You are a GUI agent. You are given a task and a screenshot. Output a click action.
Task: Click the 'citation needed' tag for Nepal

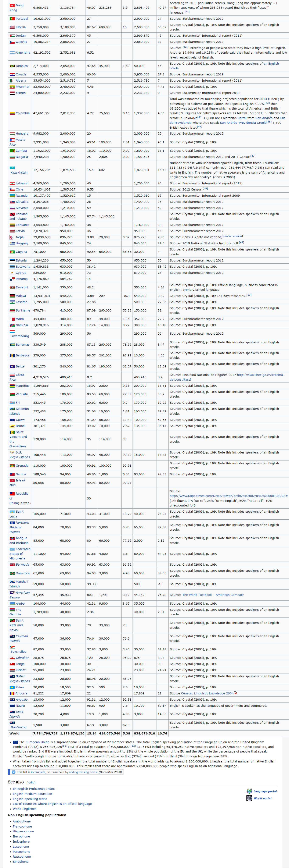click(x=232, y=236)
